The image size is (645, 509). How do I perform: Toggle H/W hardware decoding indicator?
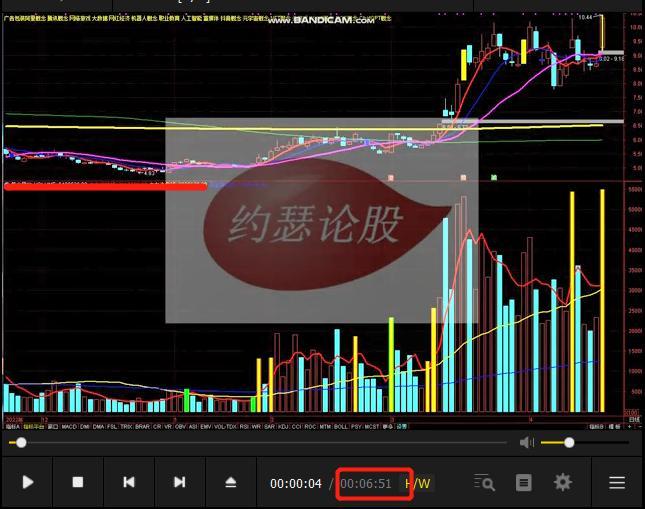[418, 484]
